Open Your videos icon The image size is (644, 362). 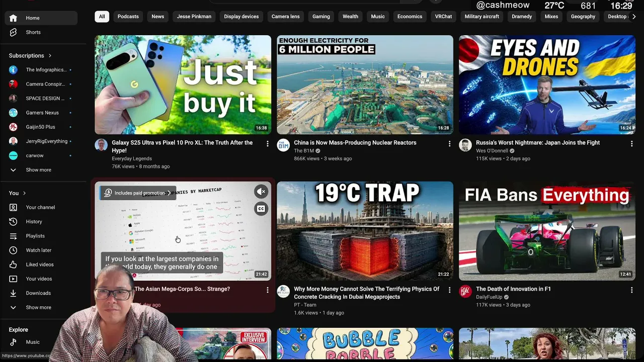tap(14, 279)
